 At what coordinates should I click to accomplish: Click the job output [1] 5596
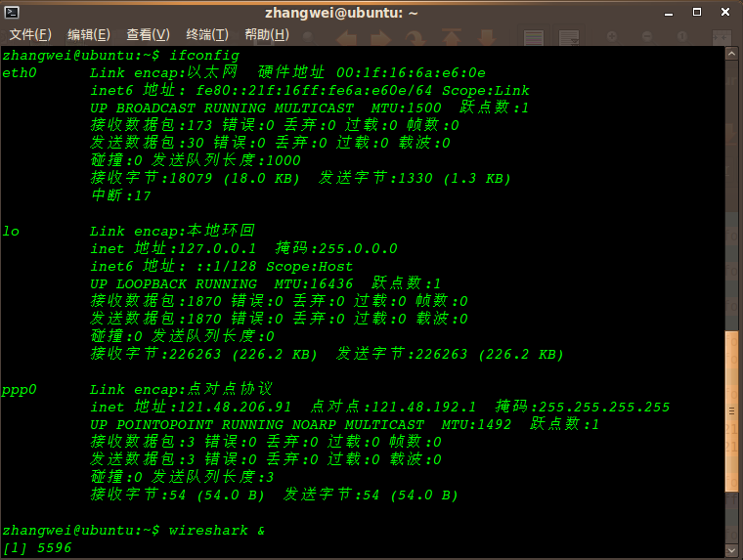tap(37, 547)
